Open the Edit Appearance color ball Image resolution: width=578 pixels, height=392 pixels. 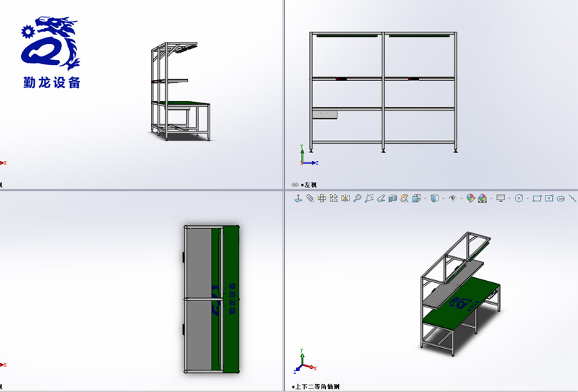(x=470, y=198)
